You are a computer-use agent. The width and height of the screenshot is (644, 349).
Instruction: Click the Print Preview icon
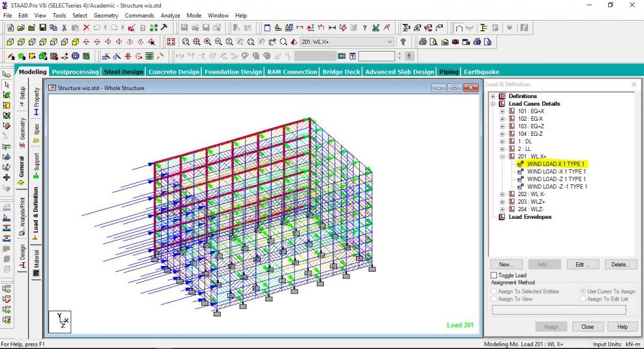[x=433, y=42]
